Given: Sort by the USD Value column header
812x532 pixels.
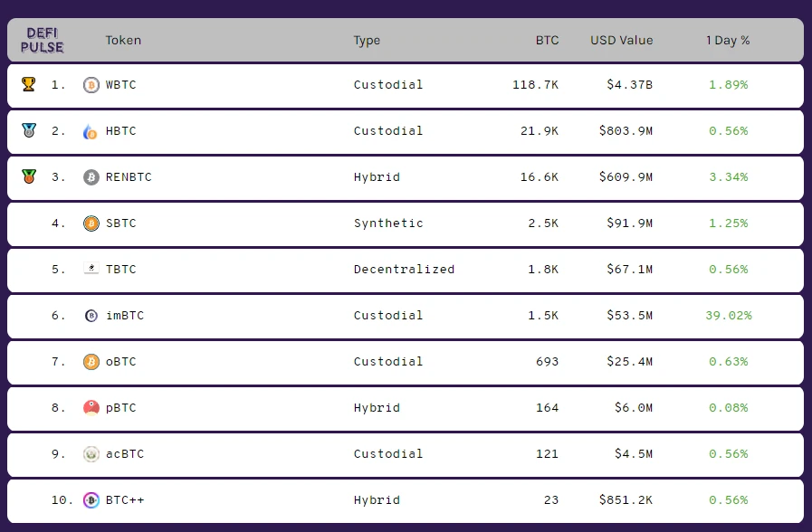Looking at the screenshot, I should [621, 41].
